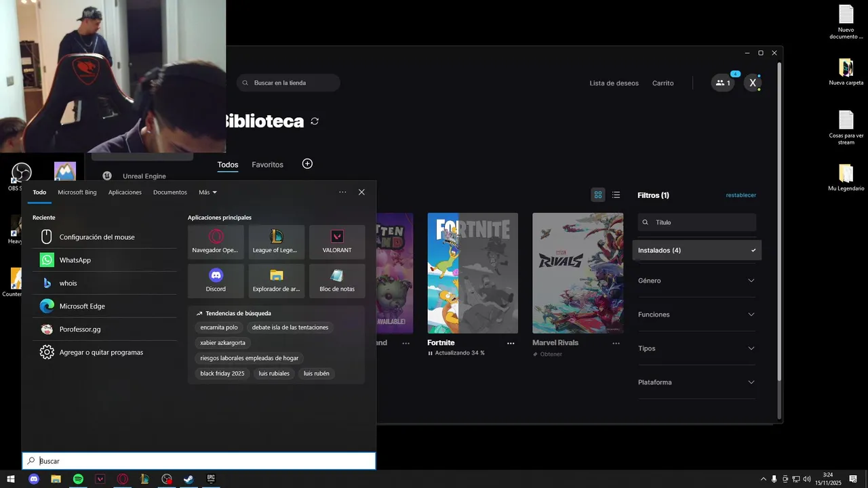Open search panel more options ellipsis
The height and width of the screenshot is (488, 868).
[x=342, y=192]
